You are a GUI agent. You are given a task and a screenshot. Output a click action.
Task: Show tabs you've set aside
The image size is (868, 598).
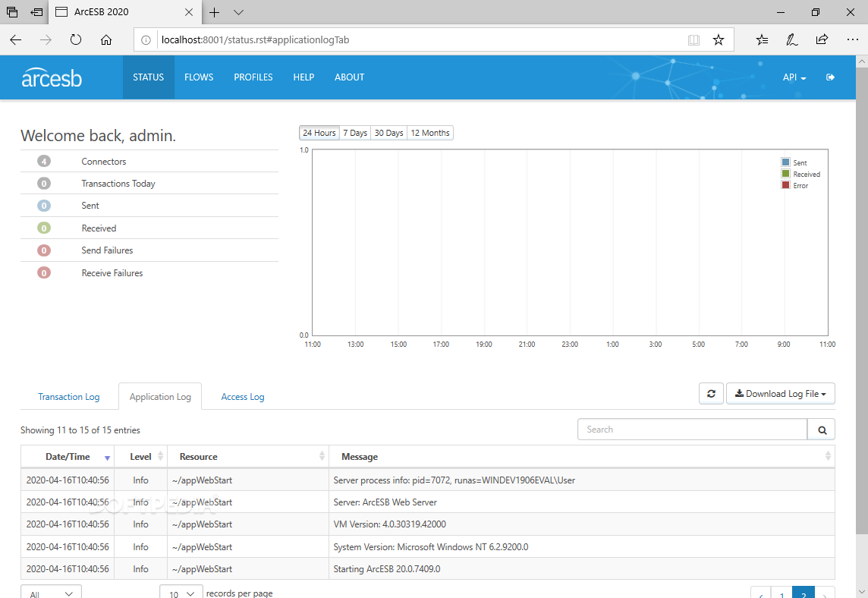(x=12, y=12)
